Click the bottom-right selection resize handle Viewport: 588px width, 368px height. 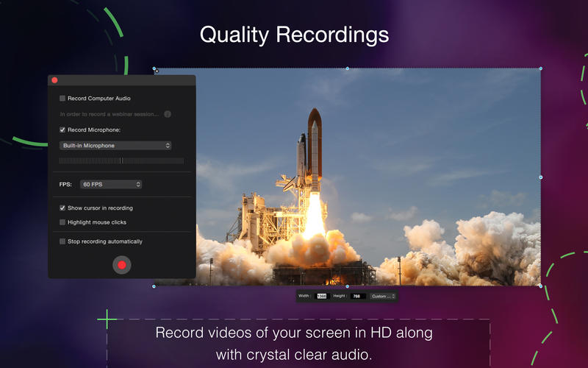(x=541, y=286)
